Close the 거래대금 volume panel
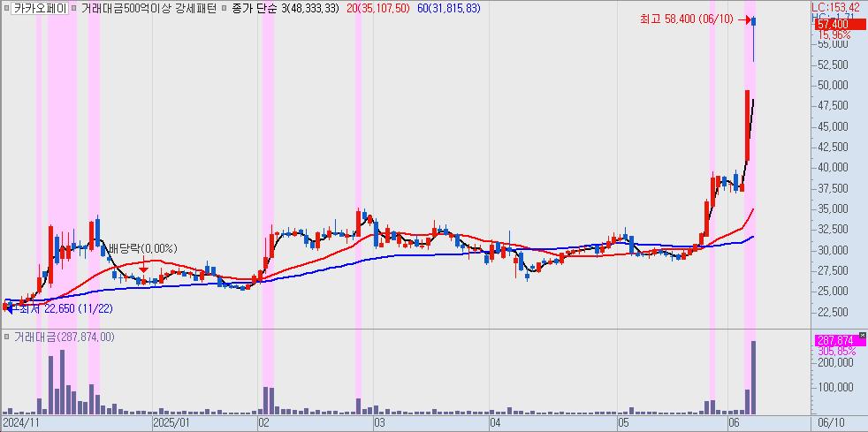 (862, 335)
